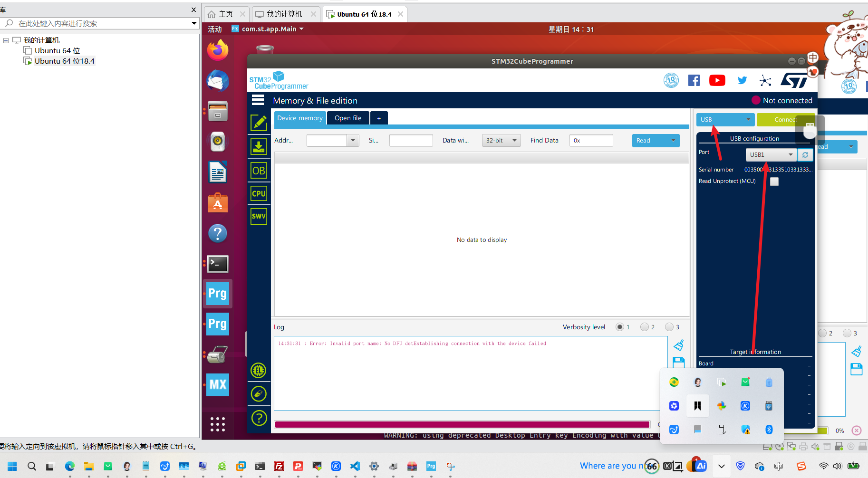Open Thunderbird mail in the Ubuntu dock

pos(218,81)
